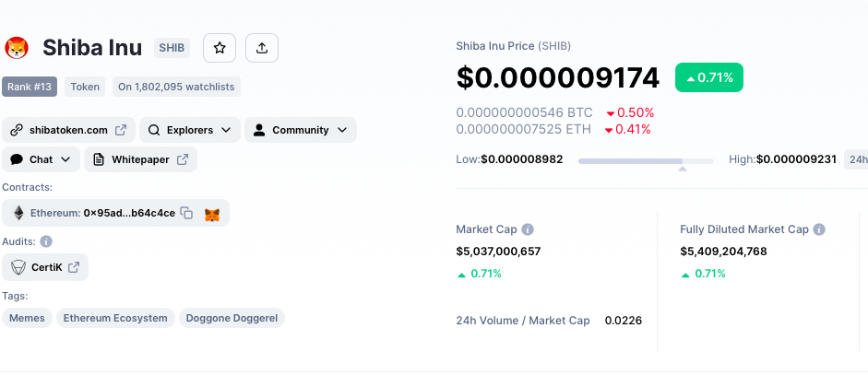Select the Doggone Doggerel tag
This screenshot has height=375, width=868.
coord(232,318)
